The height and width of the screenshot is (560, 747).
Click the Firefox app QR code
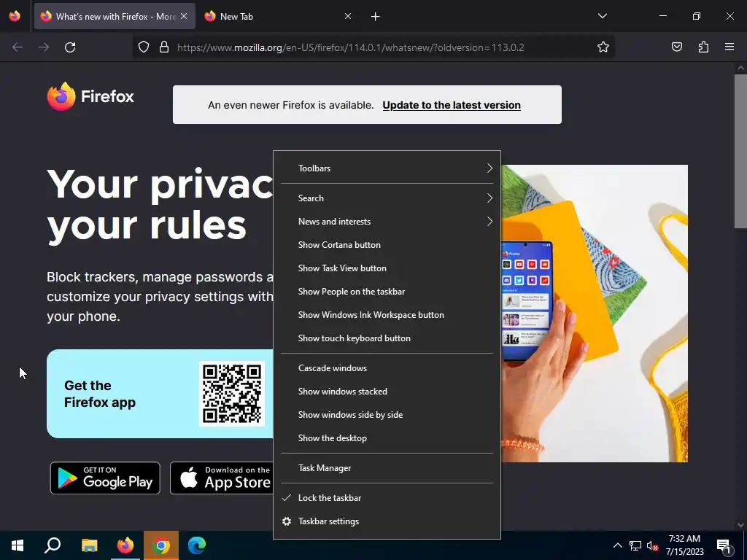(231, 394)
